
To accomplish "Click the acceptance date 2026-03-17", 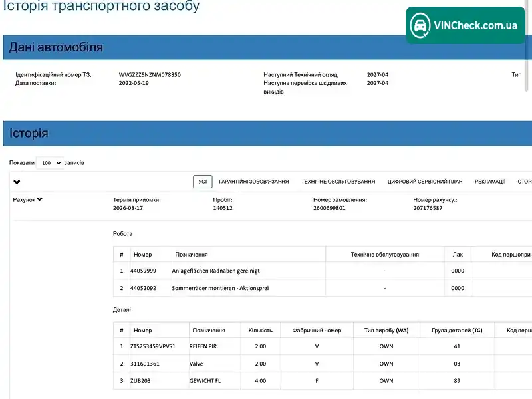I will pos(128,208).
